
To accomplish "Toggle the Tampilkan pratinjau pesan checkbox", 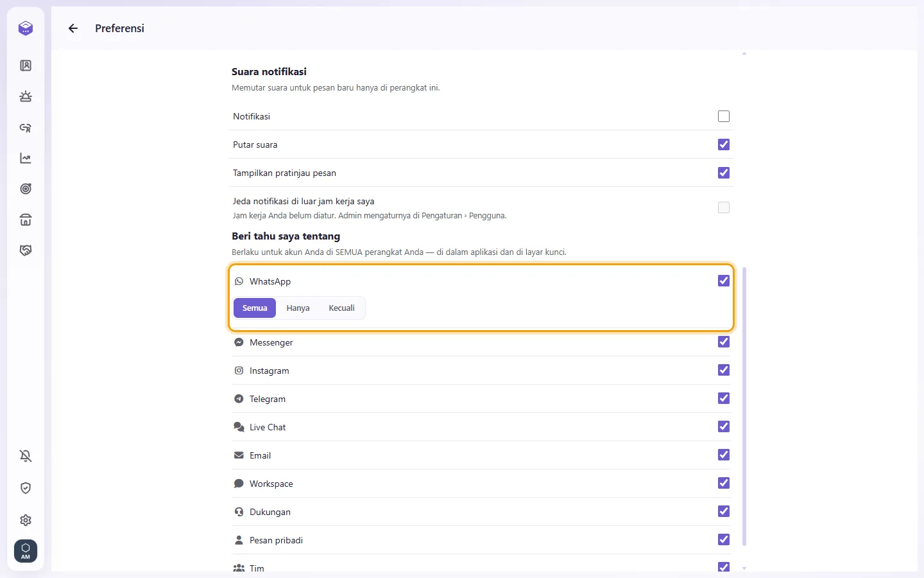I will coord(724,173).
